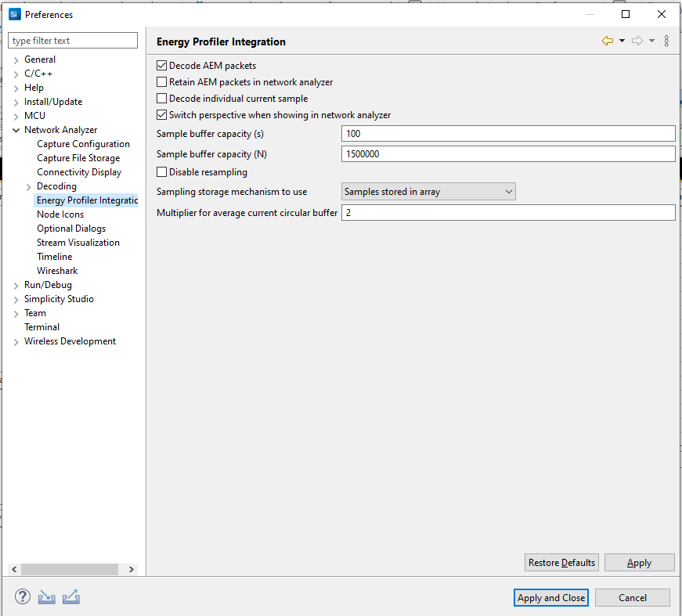Screen dimensions: 682x616
Task: Open the view menu three-dots icon
Action: [x=666, y=41]
